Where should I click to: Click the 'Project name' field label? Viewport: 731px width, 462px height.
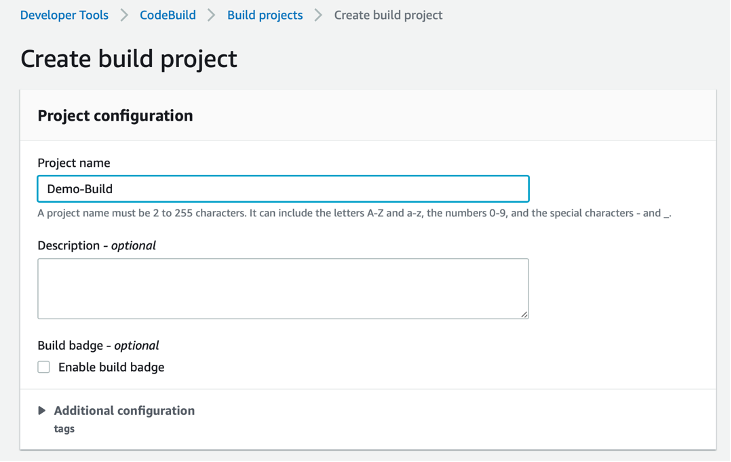coord(74,163)
